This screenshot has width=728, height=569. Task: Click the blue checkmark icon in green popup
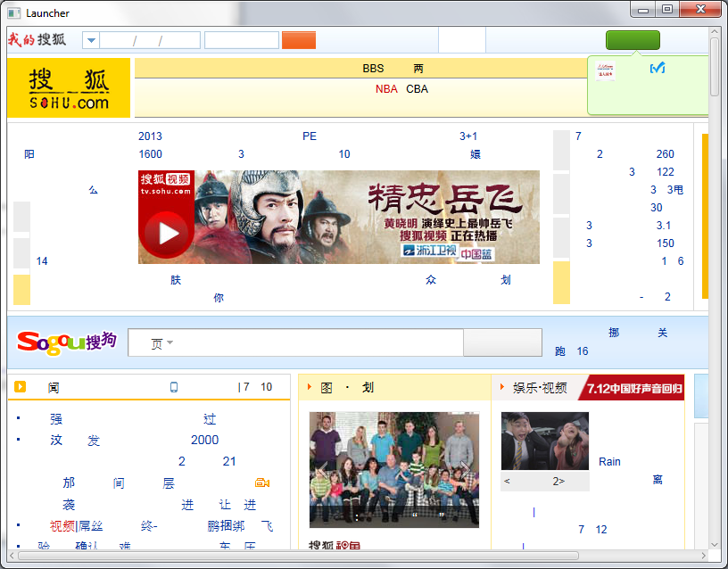pos(658,69)
